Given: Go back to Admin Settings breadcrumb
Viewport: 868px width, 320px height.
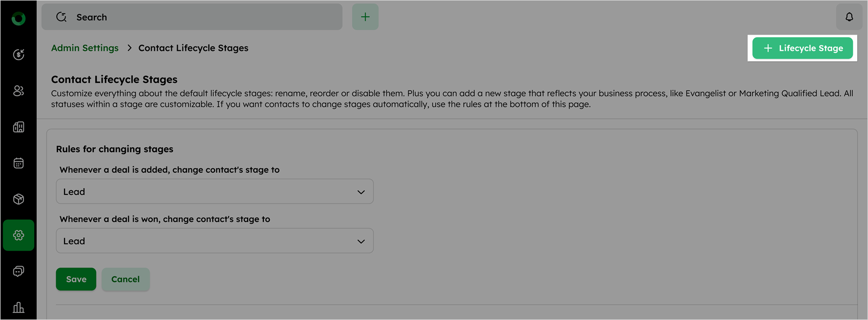Looking at the screenshot, I should click(x=85, y=48).
